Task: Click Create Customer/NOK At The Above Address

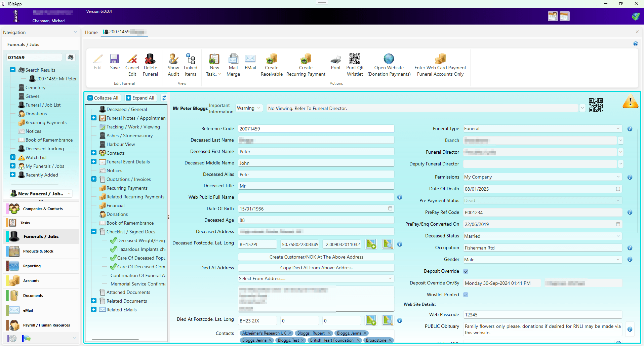Action: click(x=316, y=257)
